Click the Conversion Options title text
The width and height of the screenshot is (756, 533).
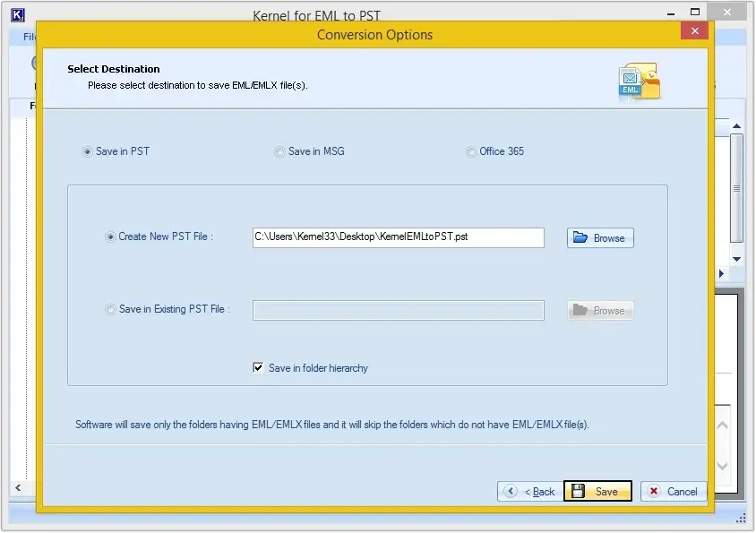point(374,35)
